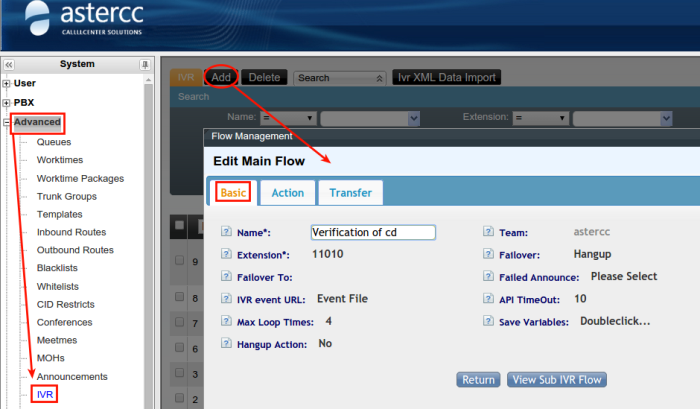Image resolution: width=700 pixels, height=409 pixels.
Task: Click the View Sub IVR Flow button
Action: coord(557,380)
